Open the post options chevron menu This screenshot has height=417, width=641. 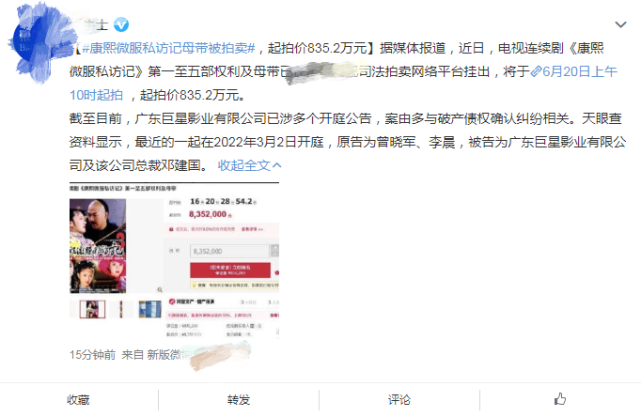click(621, 25)
